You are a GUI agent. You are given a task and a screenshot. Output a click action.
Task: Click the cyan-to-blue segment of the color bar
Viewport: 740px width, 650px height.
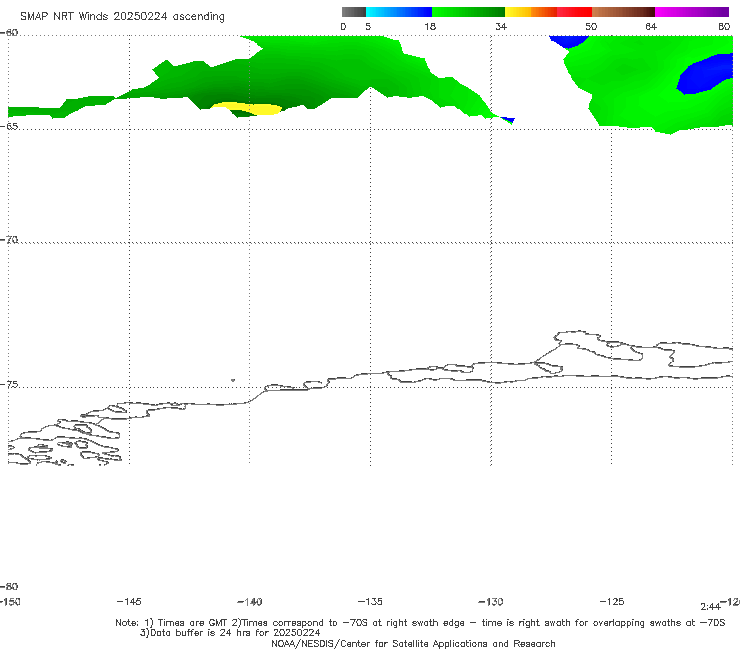399,12
